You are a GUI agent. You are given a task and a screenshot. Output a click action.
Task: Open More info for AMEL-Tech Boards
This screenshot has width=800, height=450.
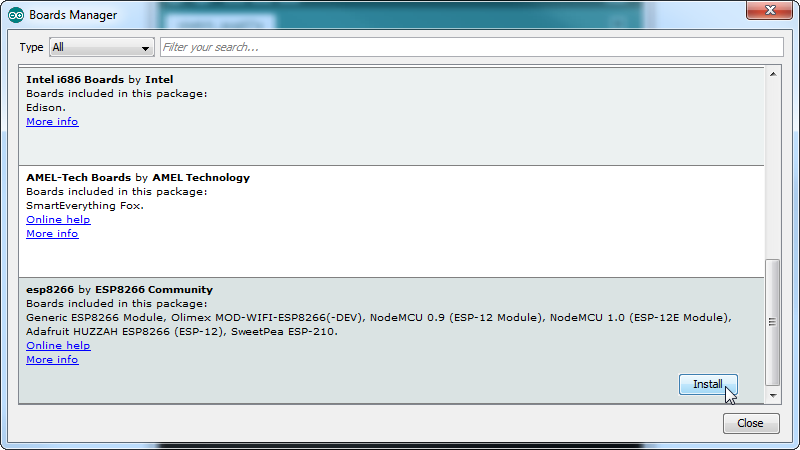click(x=52, y=234)
